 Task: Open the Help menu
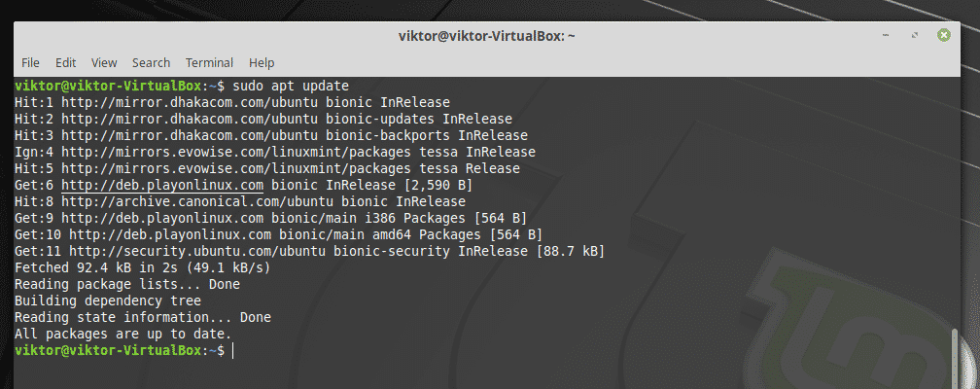pyautogui.click(x=262, y=62)
